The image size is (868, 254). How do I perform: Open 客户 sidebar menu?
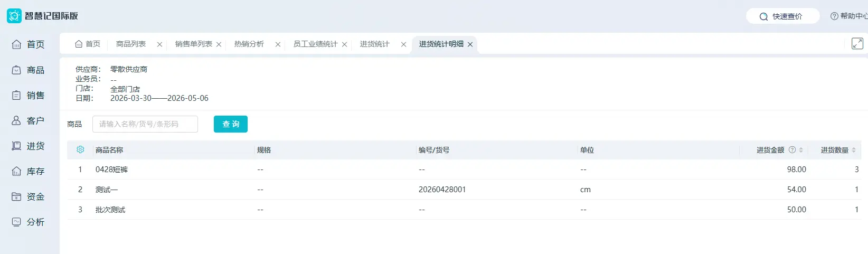pos(29,121)
